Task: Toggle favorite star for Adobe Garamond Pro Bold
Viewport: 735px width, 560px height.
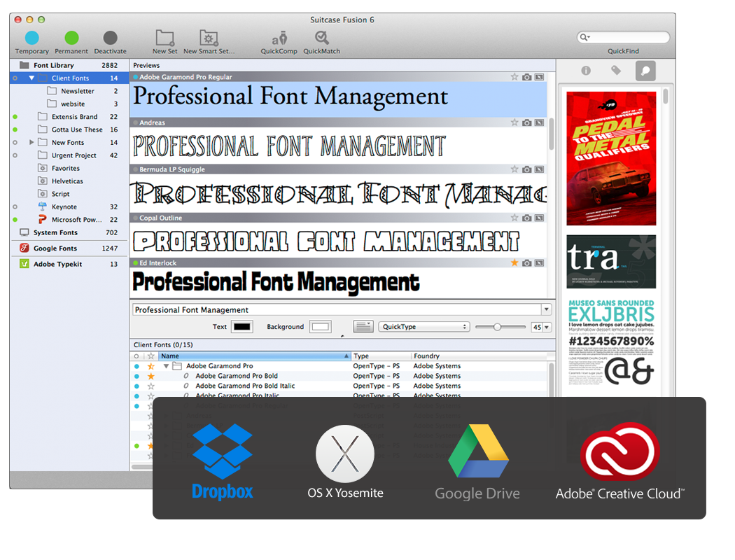Action: (150, 376)
